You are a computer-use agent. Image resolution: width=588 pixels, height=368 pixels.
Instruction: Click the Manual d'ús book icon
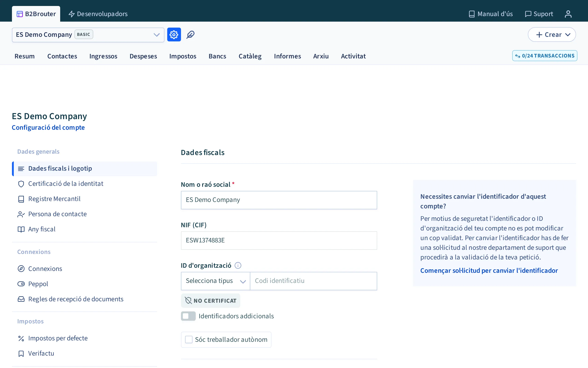(472, 14)
